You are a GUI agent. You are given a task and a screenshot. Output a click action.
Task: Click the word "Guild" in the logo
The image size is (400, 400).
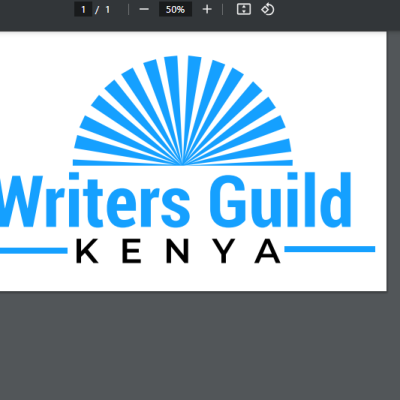click(x=280, y=200)
